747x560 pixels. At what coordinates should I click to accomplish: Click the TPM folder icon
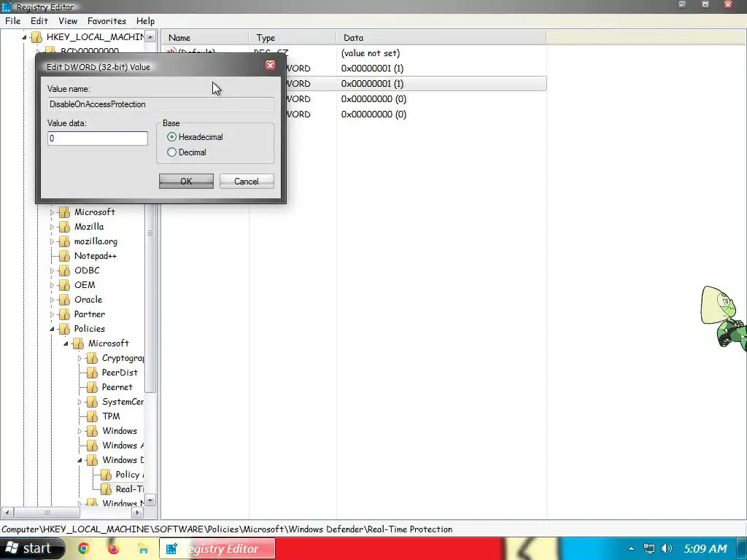click(x=92, y=416)
